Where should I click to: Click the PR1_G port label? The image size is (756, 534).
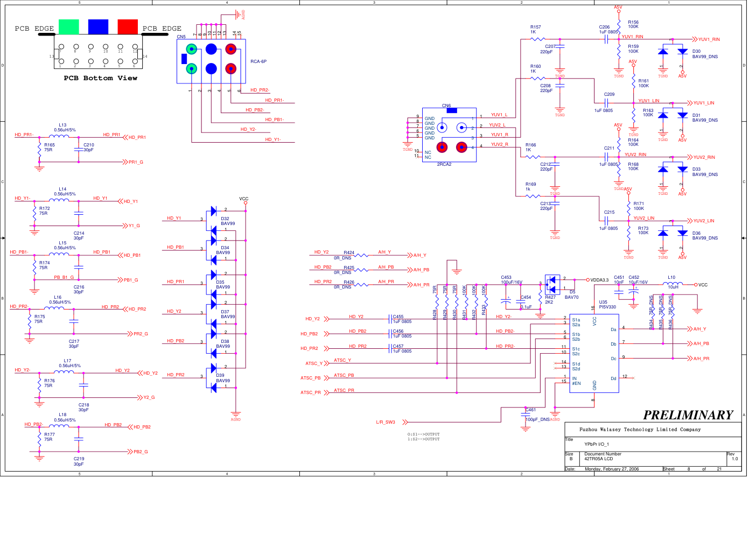point(136,162)
